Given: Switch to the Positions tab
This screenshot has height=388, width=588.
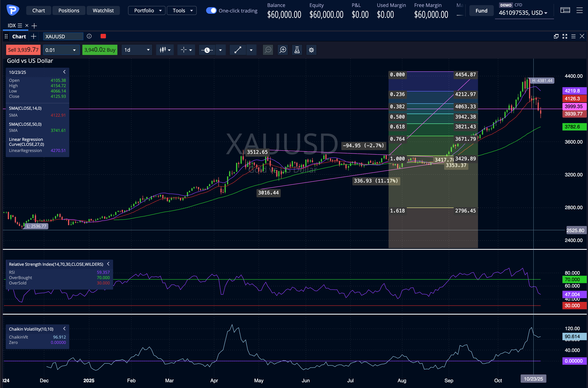Looking at the screenshot, I should (x=69, y=11).
